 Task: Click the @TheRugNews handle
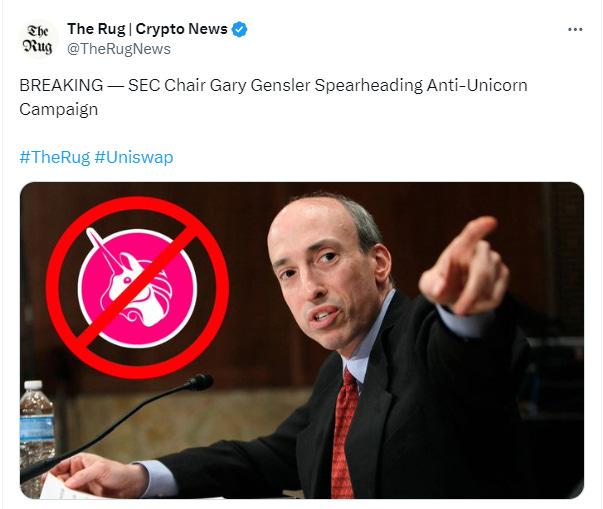point(119,49)
